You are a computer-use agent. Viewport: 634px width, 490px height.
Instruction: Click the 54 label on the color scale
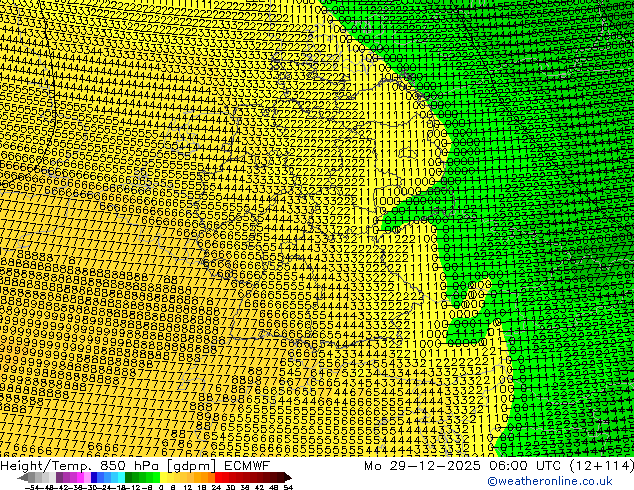click(288, 487)
